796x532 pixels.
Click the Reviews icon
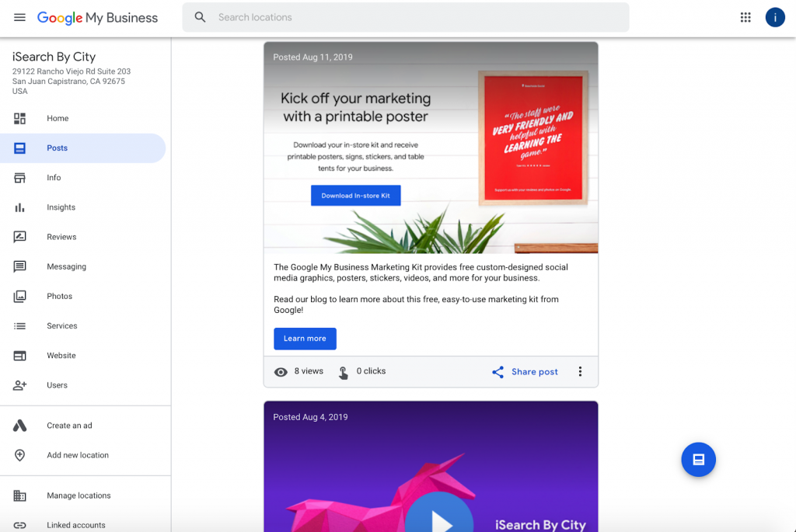(19, 237)
